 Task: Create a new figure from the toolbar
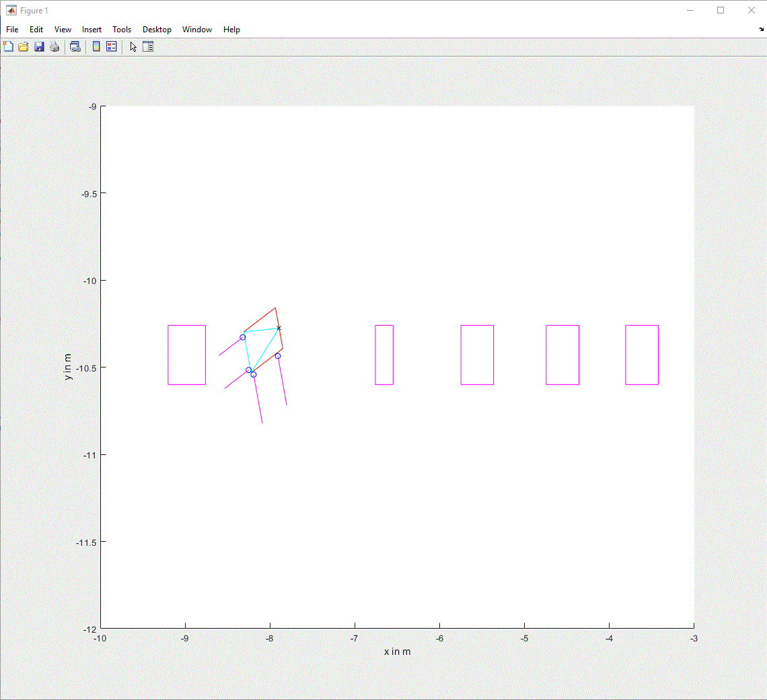tap(8, 46)
